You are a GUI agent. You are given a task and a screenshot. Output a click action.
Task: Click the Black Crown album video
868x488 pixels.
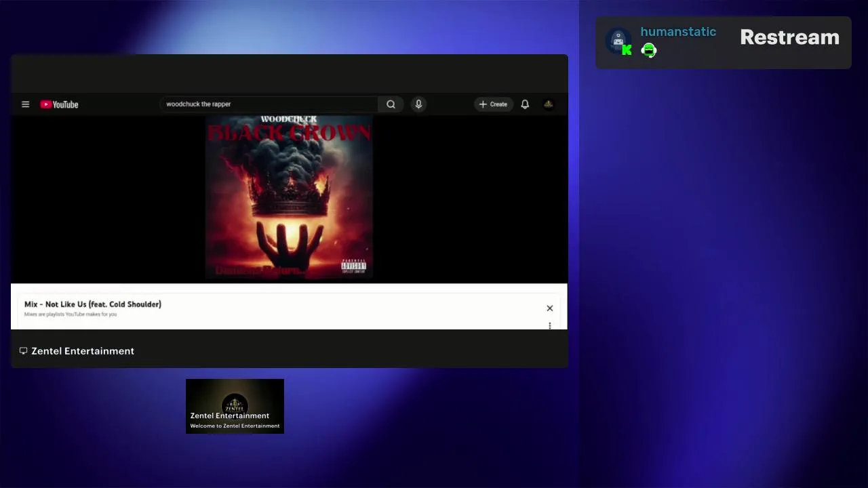click(x=289, y=197)
